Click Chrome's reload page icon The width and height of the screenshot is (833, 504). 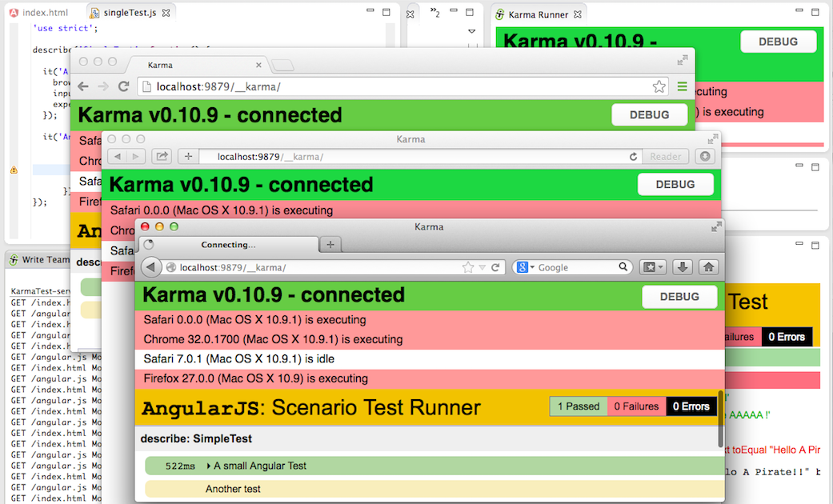click(123, 86)
